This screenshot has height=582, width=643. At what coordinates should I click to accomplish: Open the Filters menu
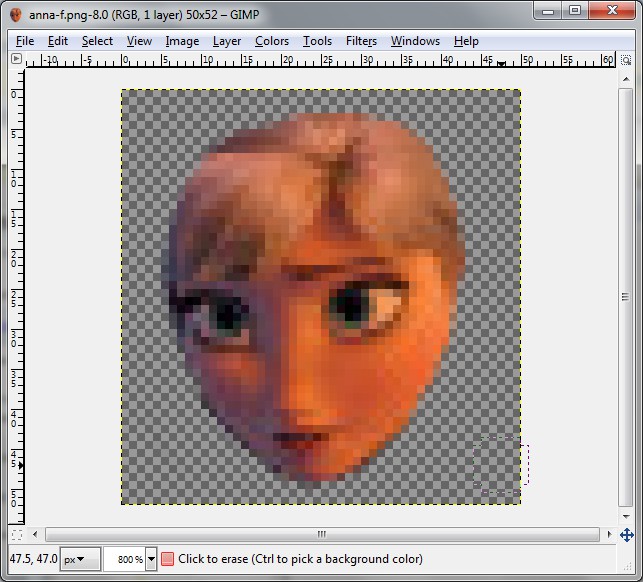click(361, 41)
